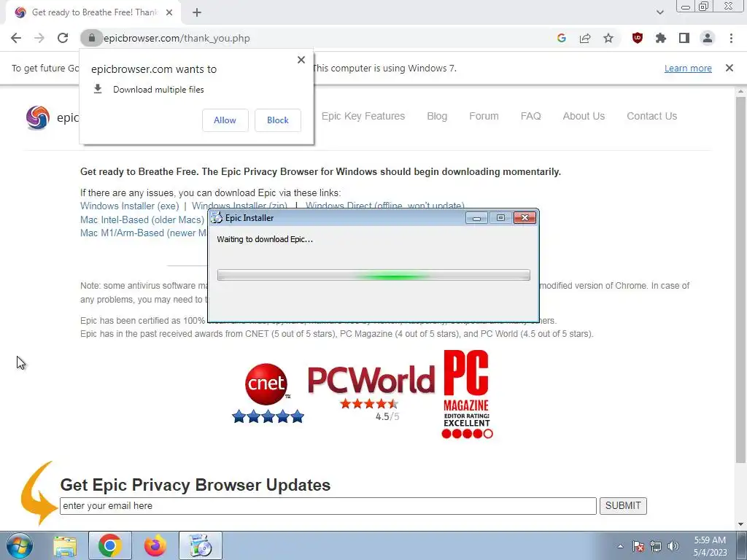747x560 pixels.
Task: Go back using the browser back arrow
Action: click(x=16, y=38)
